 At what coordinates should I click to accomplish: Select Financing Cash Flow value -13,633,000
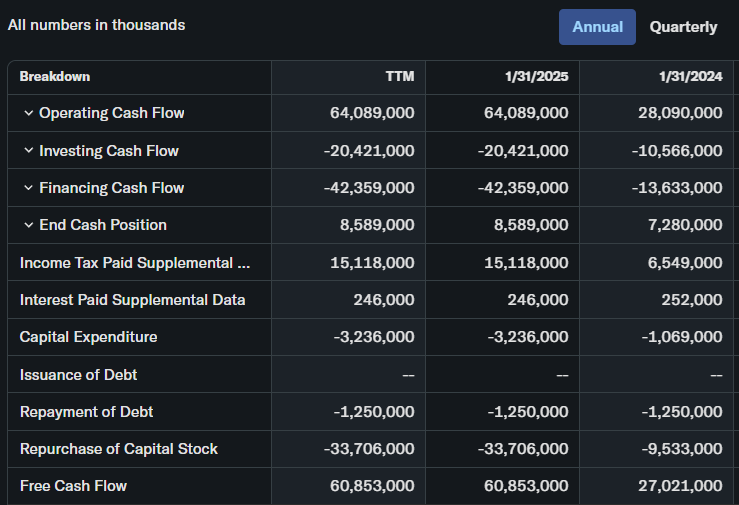tap(677, 188)
